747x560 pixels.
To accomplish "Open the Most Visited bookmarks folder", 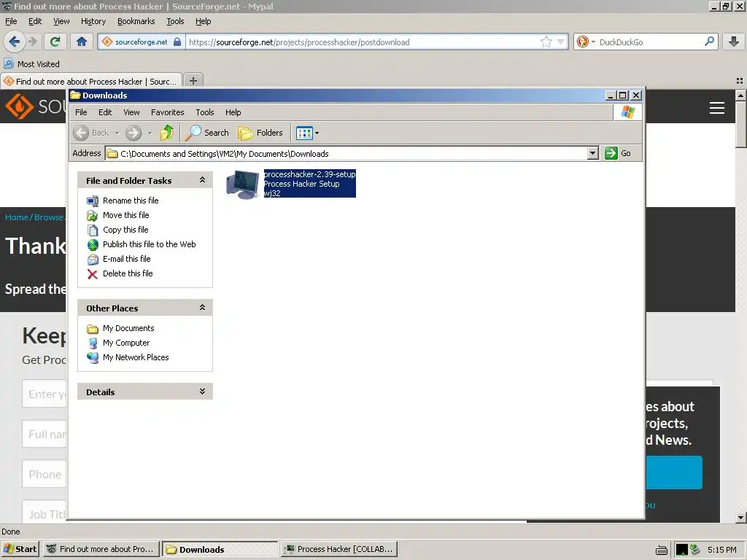I will [x=32, y=64].
